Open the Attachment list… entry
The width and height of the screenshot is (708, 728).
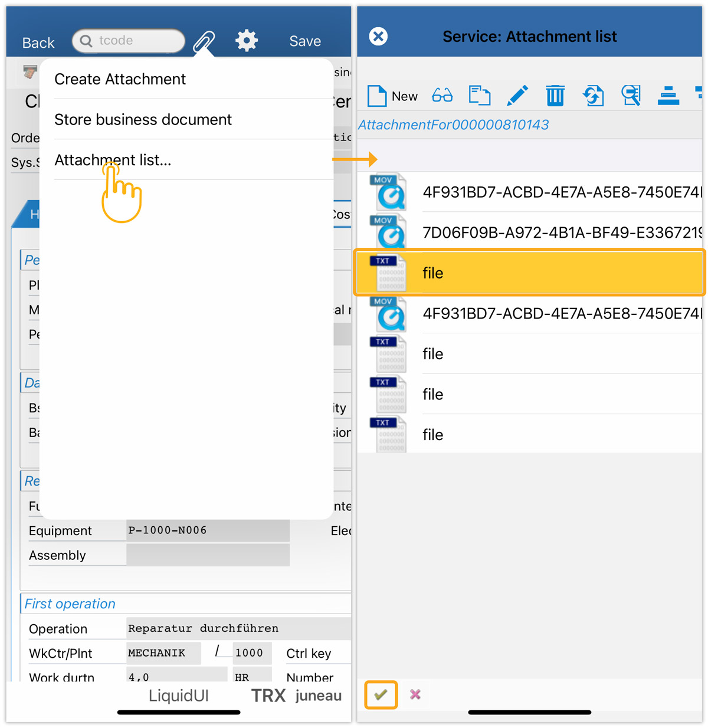[x=113, y=160]
